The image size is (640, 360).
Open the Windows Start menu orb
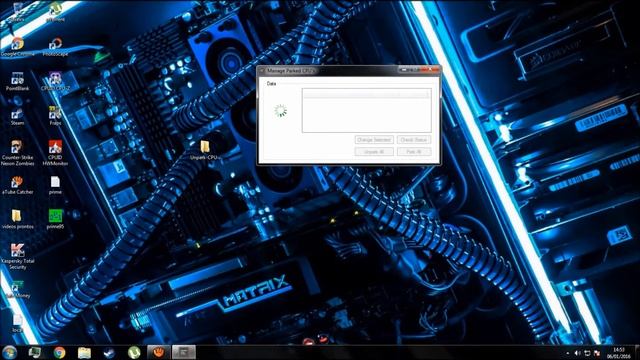(9, 352)
